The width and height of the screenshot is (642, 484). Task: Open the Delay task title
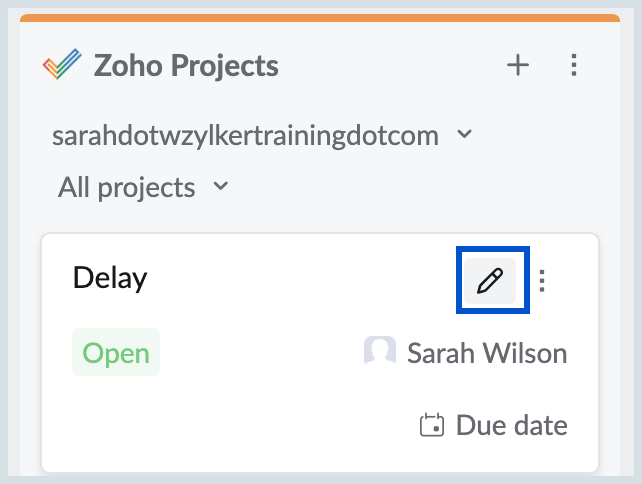coord(110,278)
